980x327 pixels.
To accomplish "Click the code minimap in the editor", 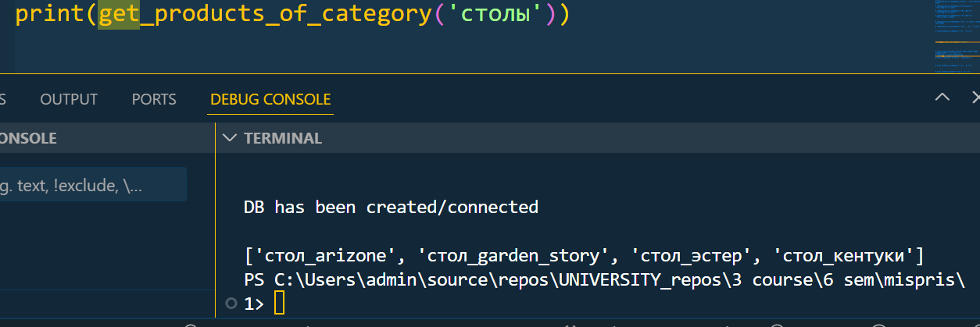I will pos(957,37).
